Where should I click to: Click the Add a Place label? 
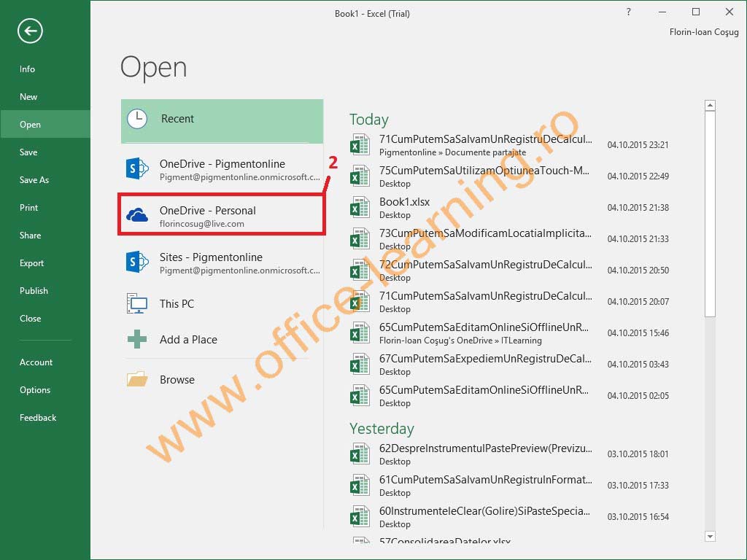coord(188,340)
